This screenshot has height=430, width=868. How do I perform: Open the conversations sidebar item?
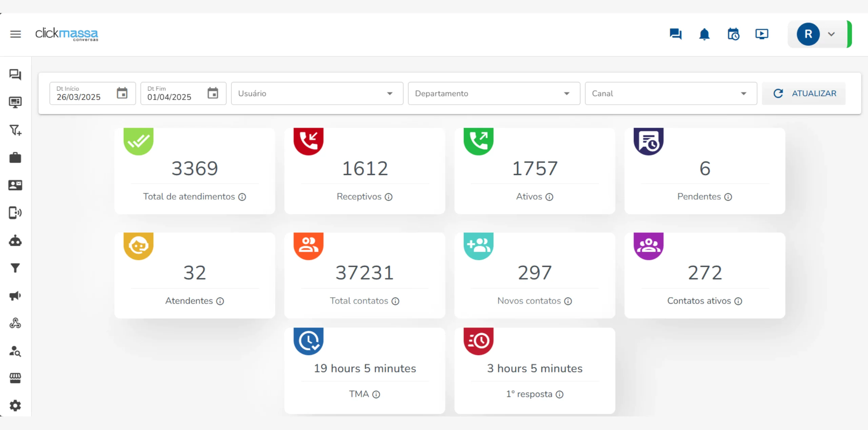point(15,75)
